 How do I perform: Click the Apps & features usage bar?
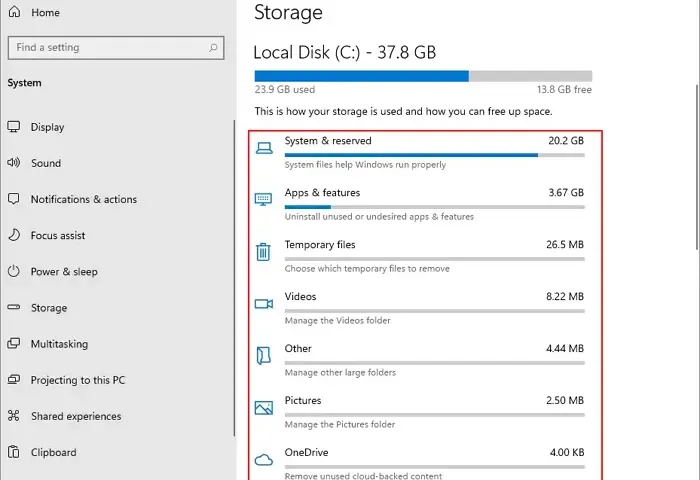point(434,207)
